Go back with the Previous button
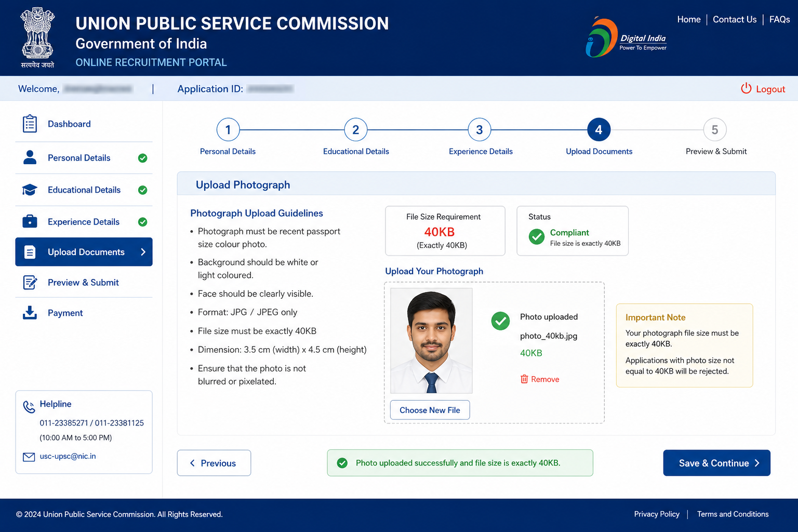798x532 pixels. [x=214, y=463]
